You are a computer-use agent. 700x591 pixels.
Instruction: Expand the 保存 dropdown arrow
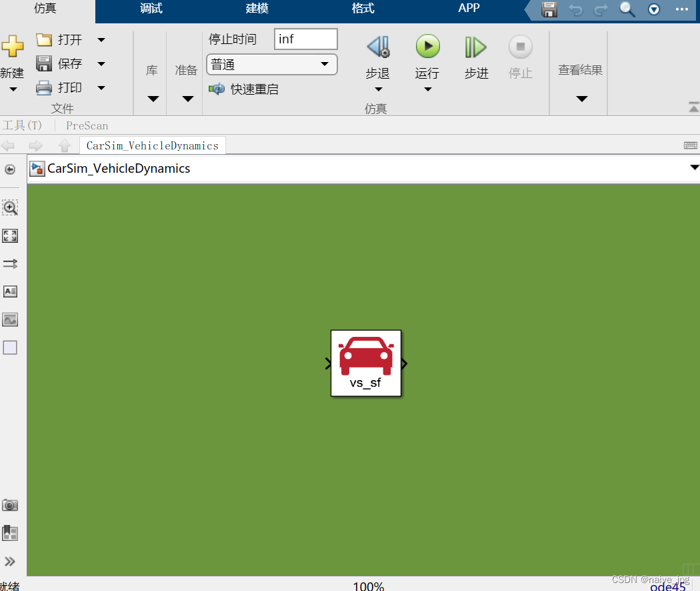pos(101,64)
